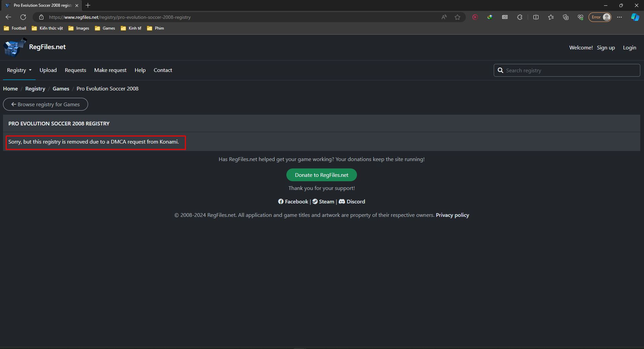Add page to favorites star icon
This screenshot has height=349, width=644.
457,17
